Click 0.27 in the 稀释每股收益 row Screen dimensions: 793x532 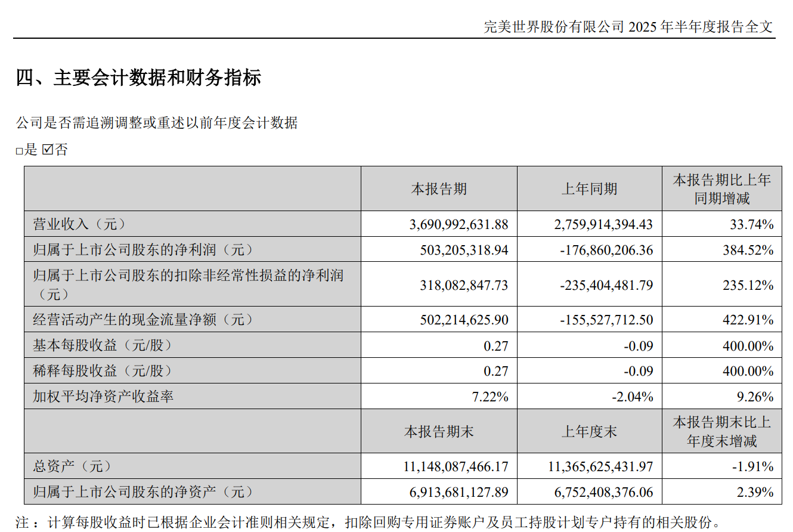click(497, 371)
